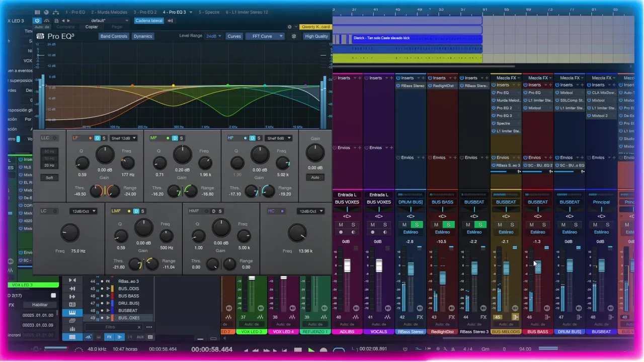Click the bus icon on BUS MELODIS channel
The width and height of the screenshot is (644, 362).
[515, 317]
